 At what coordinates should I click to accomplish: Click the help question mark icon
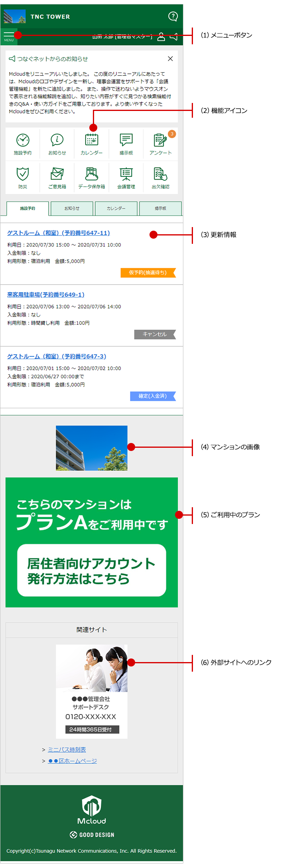coord(173,16)
